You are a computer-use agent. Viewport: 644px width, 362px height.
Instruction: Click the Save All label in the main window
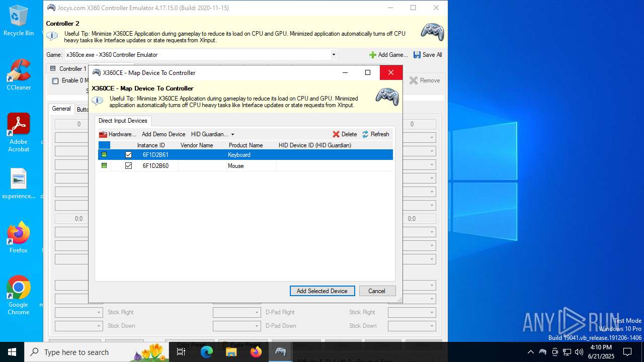tap(432, 55)
